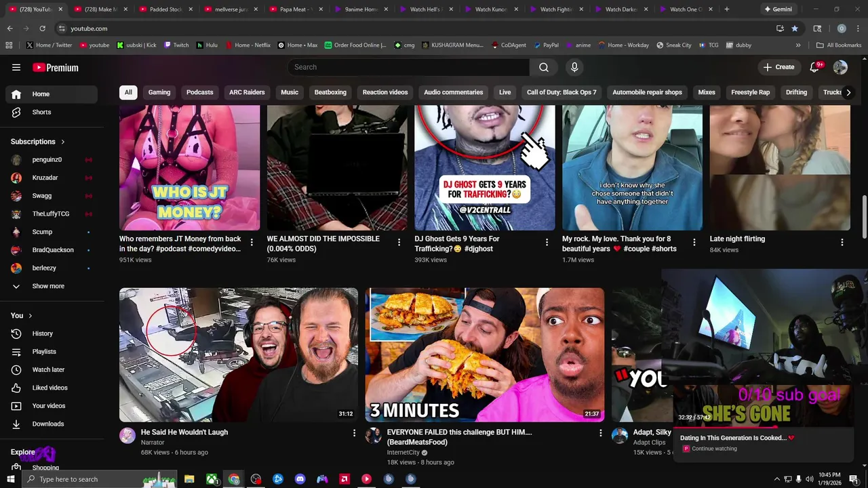Image resolution: width=868 pixels, height=488 pixels.
Task: Click the Windows taskbar search box
Action: click(x=98, y=479)
